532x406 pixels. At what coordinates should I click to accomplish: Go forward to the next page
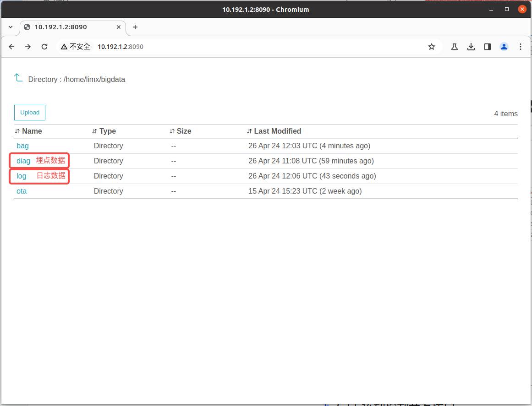tap(28, 47)
